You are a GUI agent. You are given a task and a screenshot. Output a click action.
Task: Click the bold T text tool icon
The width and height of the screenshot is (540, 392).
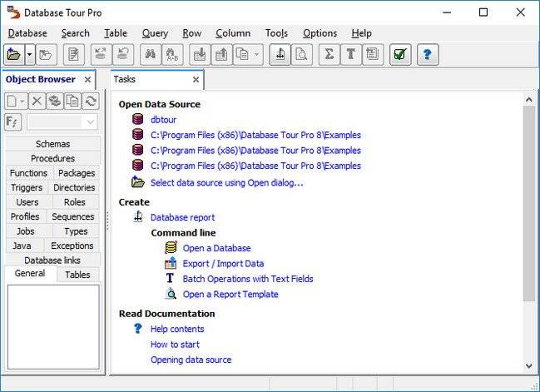tap(350, 55)
